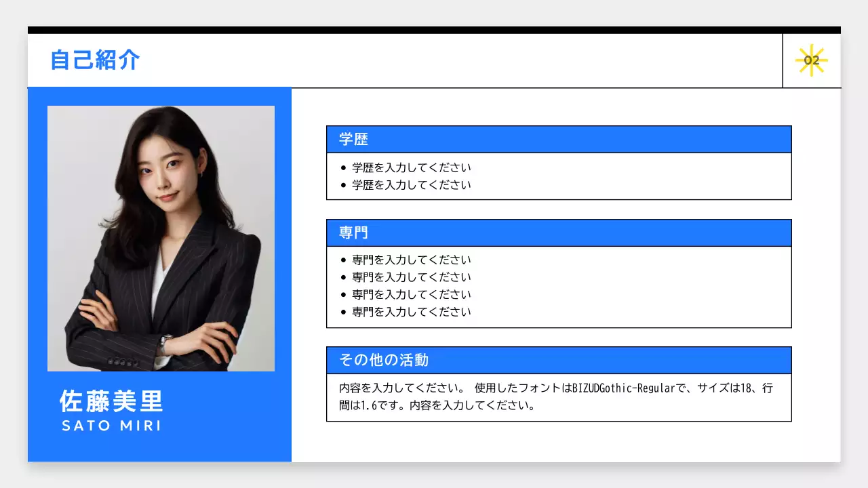
Task: Select the last 専門を入力してください bullet
Action: [x=410, y=312]
